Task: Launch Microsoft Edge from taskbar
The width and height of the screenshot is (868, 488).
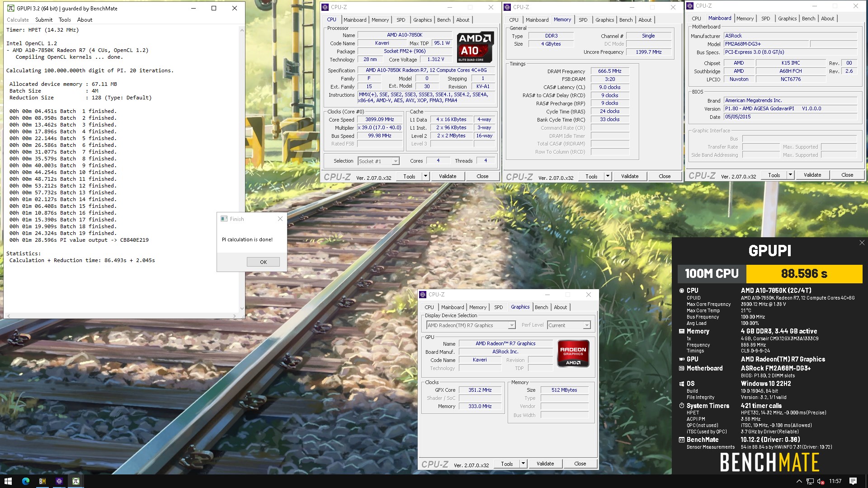Action: pos(26,481)
